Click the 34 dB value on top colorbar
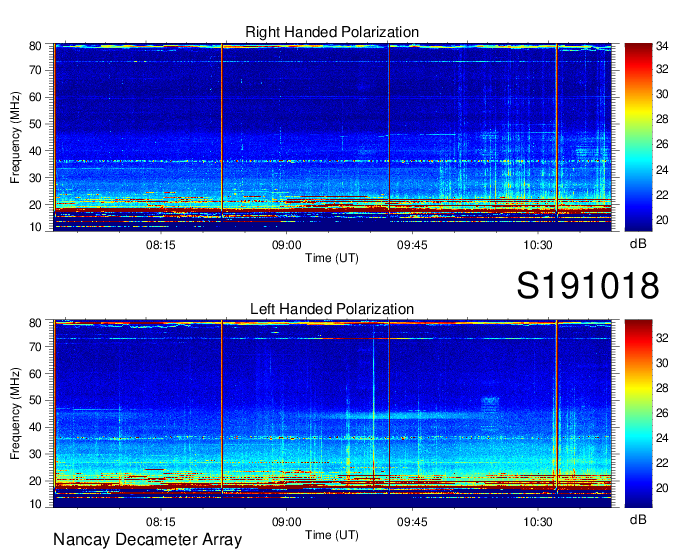The image size is (680, 552). 662,46
